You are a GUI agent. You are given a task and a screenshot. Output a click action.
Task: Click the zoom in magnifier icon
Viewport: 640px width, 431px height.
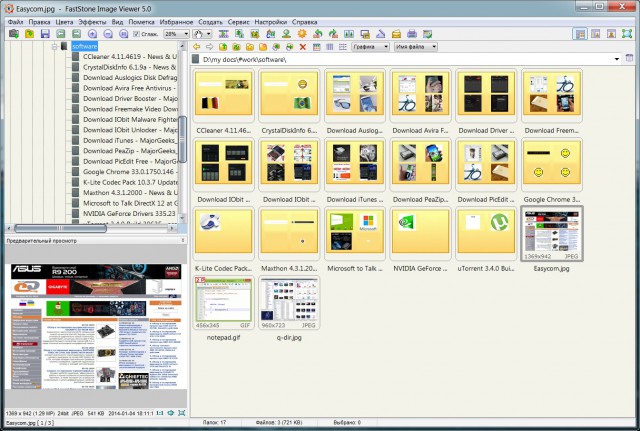click(92, 34)
